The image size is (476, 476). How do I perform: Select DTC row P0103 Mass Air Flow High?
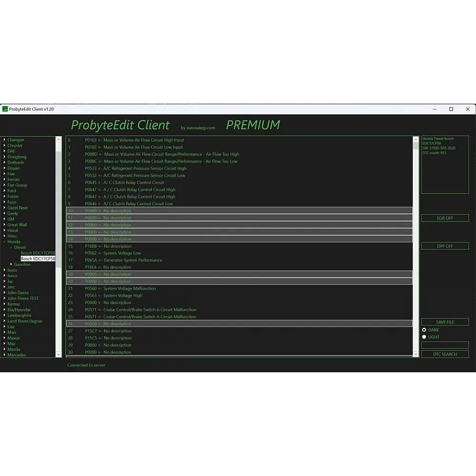point(134,140)
